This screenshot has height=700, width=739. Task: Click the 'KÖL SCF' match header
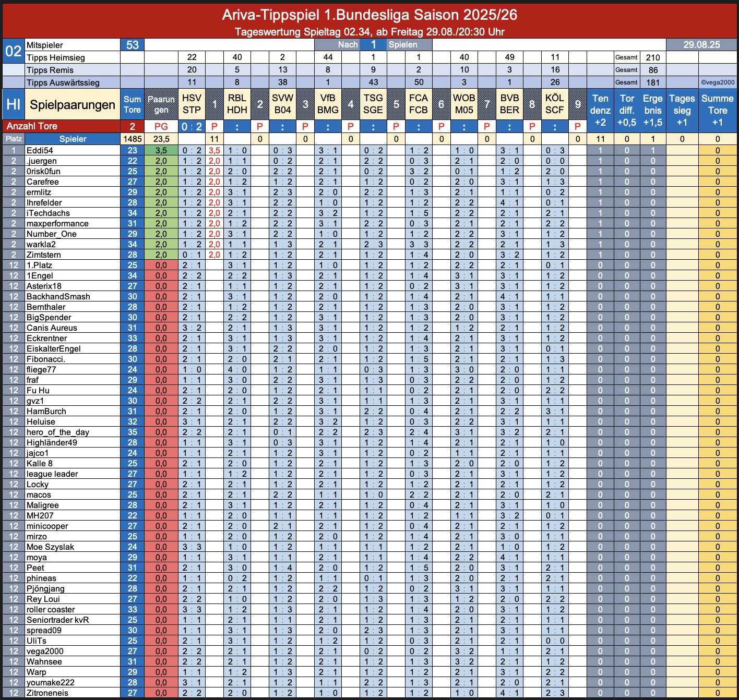(x=555, y=104)
